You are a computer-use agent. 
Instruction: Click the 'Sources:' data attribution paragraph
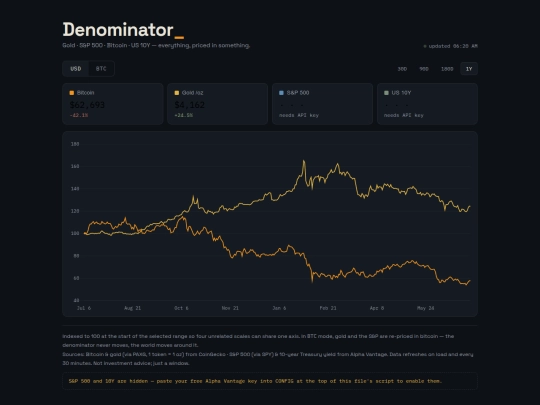click(x=268, y=359)
